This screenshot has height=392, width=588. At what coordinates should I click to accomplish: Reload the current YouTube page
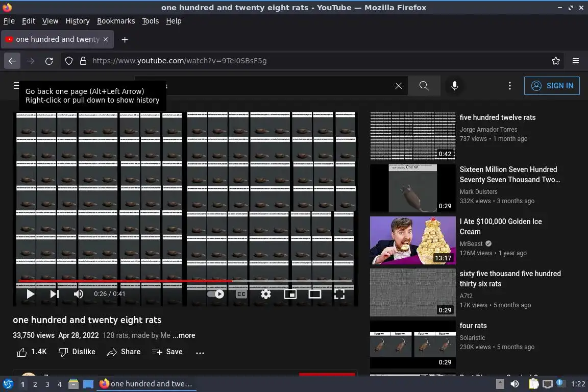click(x=49, y=61)
